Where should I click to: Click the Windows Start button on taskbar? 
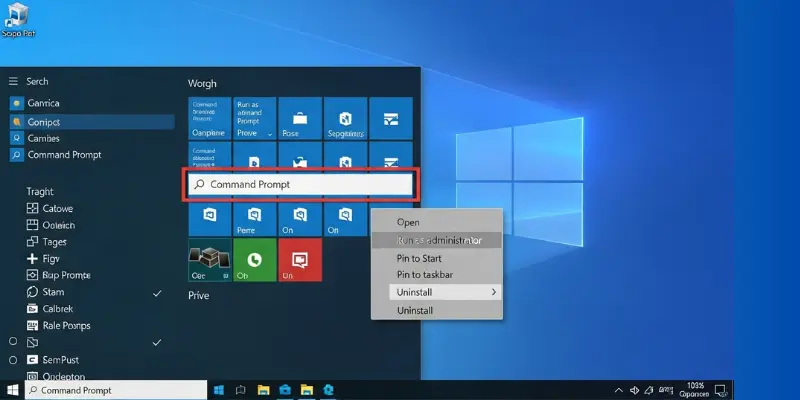[x=13, y=390]
